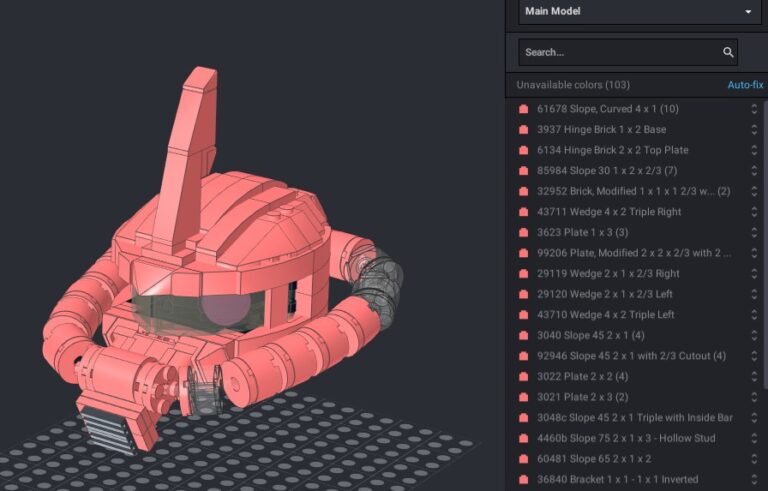Click the brick icon for 32952 Brick, Modified
This screenshot has width=768, height=491.
click(x=524, y=191)
